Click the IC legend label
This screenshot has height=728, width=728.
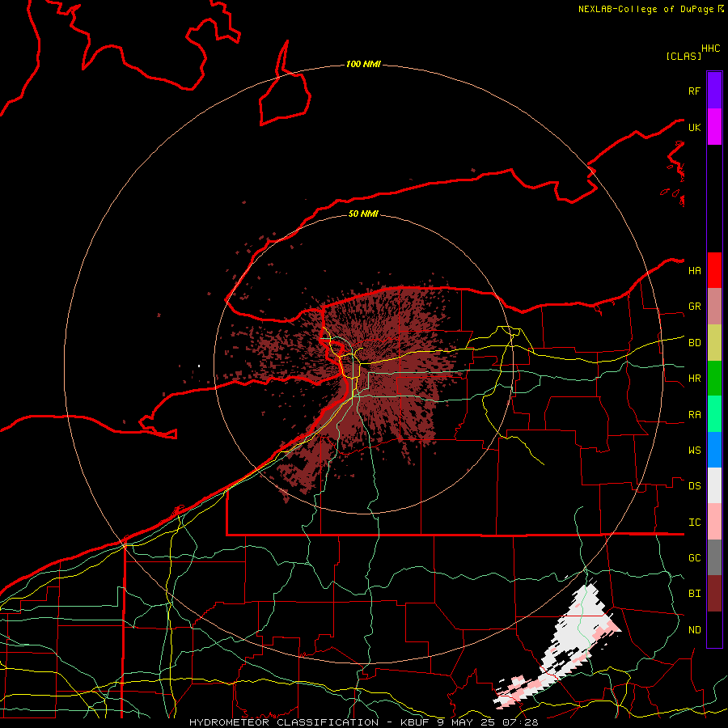[x=694, y=522]
